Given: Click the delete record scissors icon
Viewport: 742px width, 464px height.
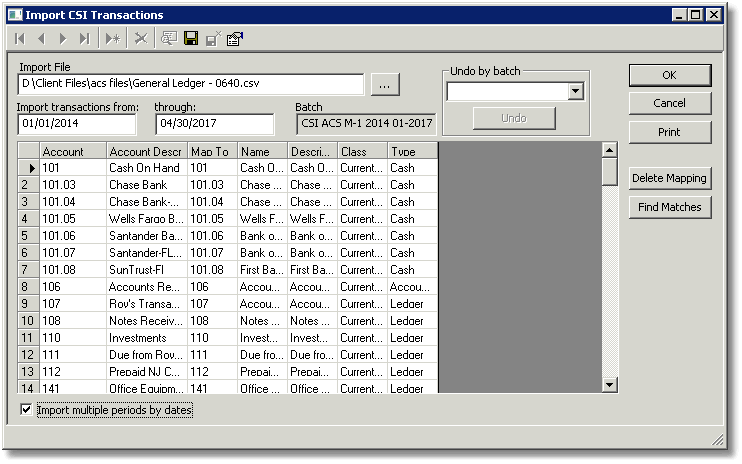Looking at the screenshot, I should pyautogui.click(x=141, y=39).
